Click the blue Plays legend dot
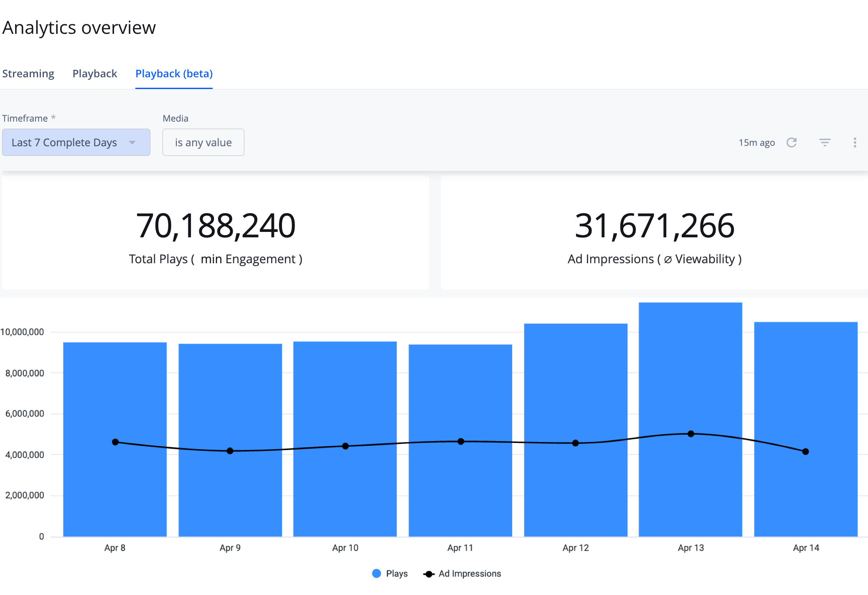The width and height of the screenshot is (868, 595). (376, 573)
